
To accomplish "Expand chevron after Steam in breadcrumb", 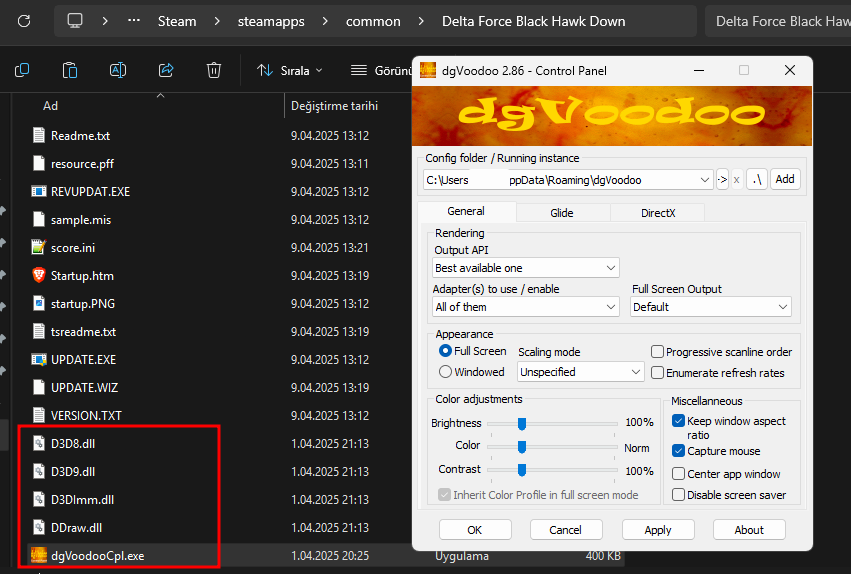I will [x=217, y=21].
